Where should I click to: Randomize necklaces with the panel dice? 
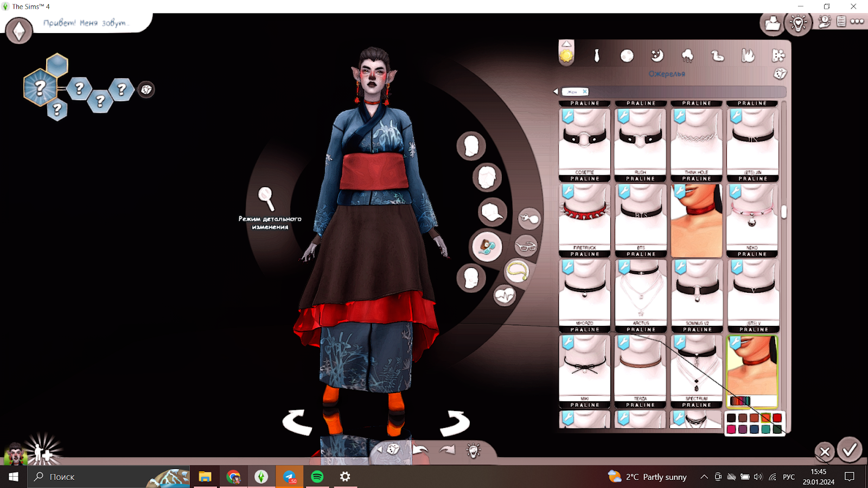[x=780, y=74]
